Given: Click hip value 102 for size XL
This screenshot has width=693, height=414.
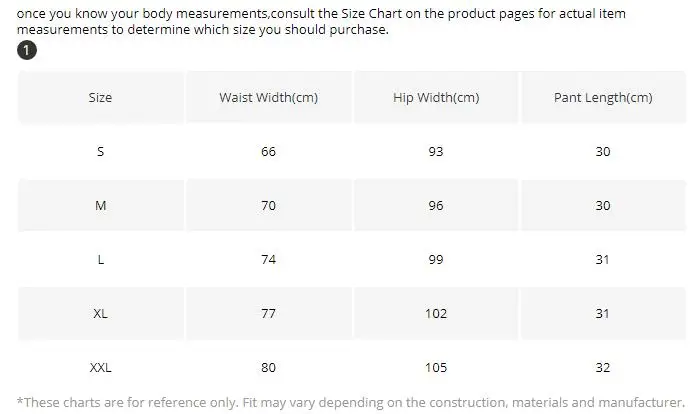Looking at the screenshot, I should [436, 313].
